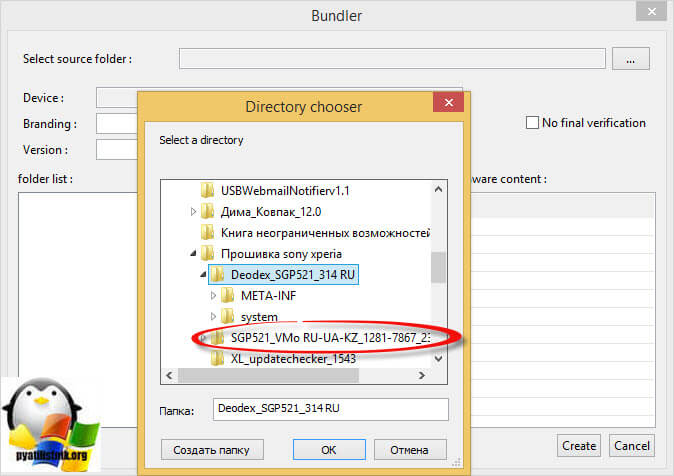Image resolution: width=674 pixels, height=476 pixels.
Task: Click the vertical scrollbar thumb in tree
Action: pos(438,267)
